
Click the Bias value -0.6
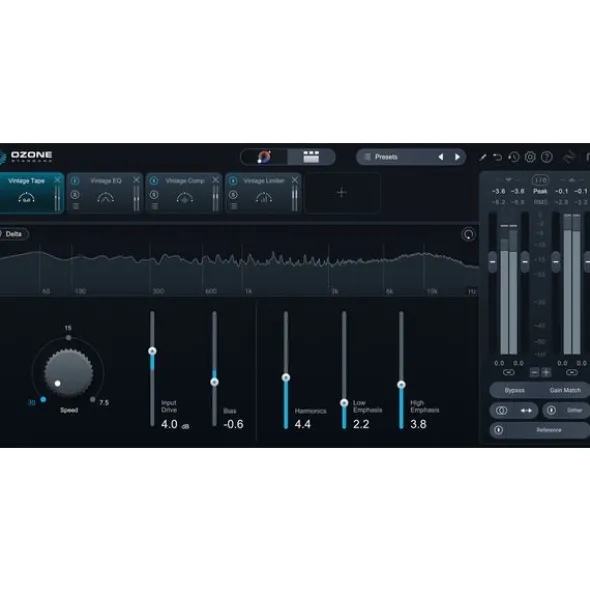233,424
